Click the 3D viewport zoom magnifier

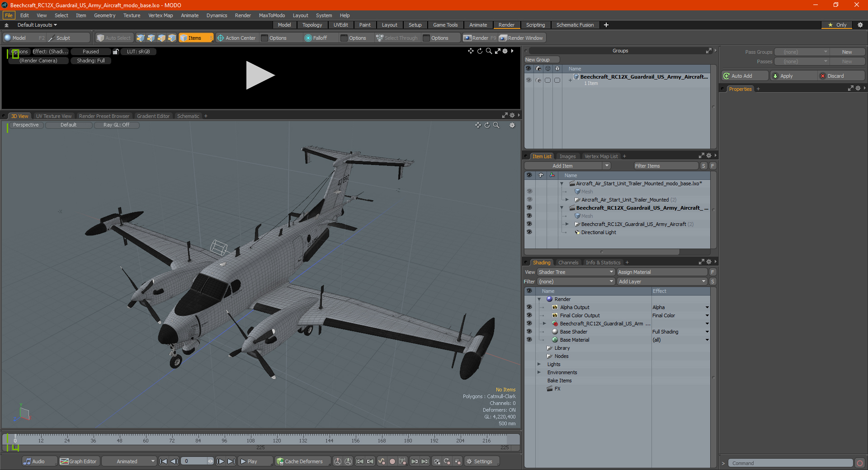tap(496, 125)
